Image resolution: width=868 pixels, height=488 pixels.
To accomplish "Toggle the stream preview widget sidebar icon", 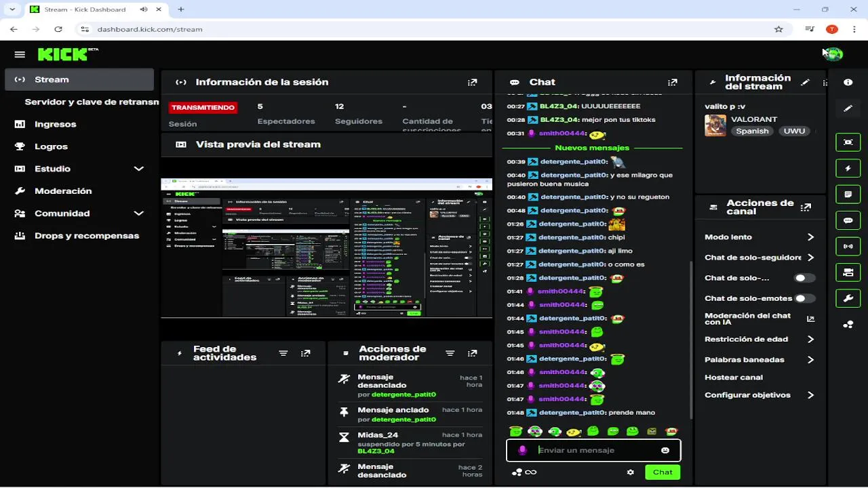I will [848, 142].
